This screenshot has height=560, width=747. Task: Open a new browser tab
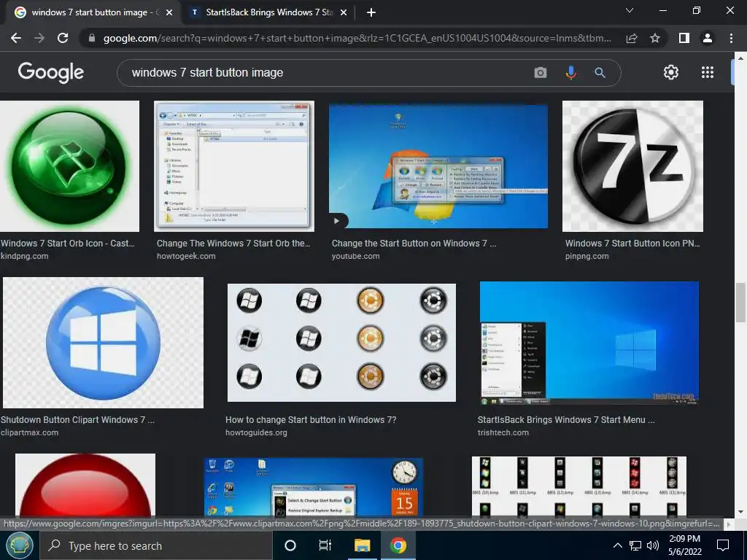click(371, 12)
